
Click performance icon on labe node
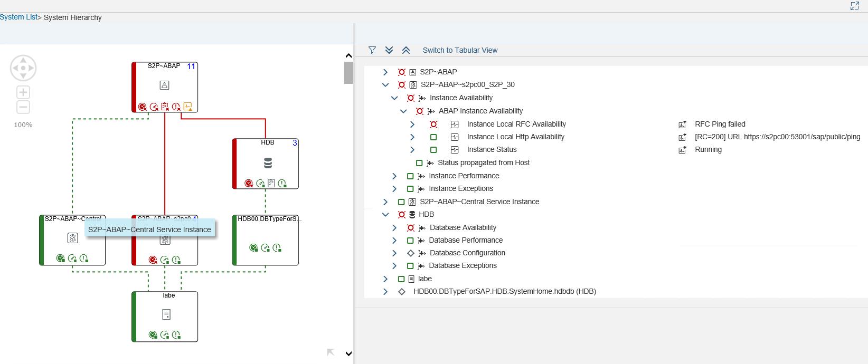coord(165,334)
